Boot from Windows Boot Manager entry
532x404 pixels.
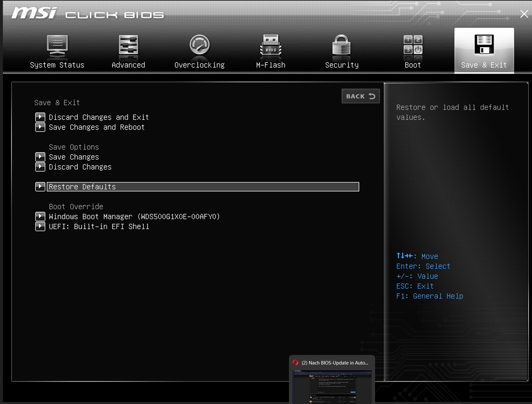click(134, 217)
